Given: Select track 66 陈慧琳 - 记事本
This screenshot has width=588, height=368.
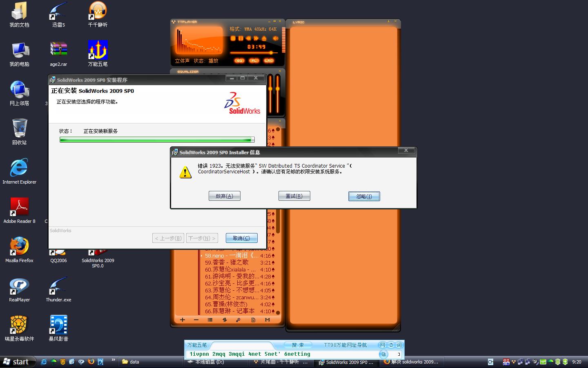Looking at the screenshot, I should click(239, 311).
